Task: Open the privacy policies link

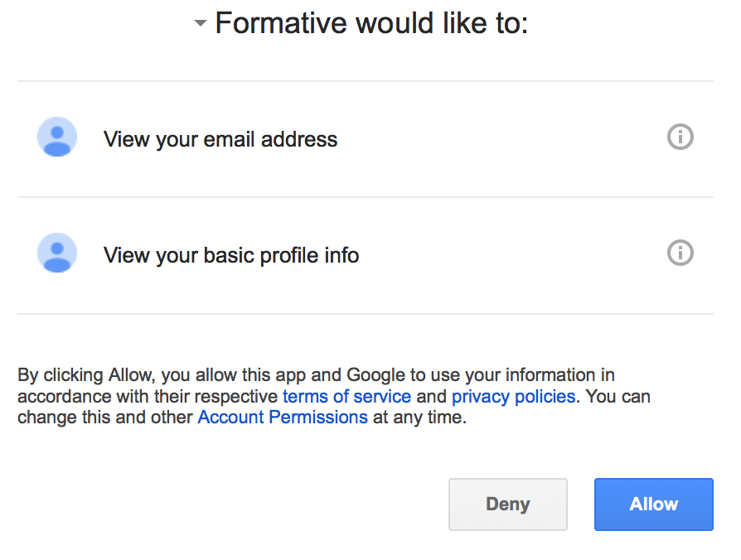Action: pos(514,396)
